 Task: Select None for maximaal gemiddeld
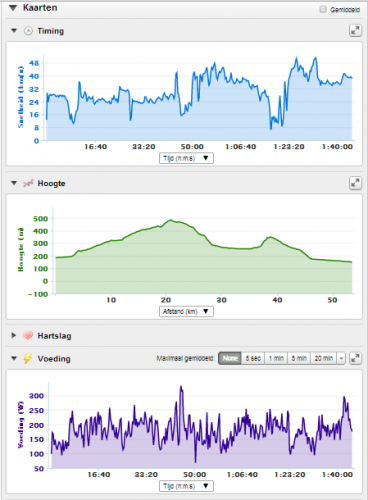click(x=230, y=358)
